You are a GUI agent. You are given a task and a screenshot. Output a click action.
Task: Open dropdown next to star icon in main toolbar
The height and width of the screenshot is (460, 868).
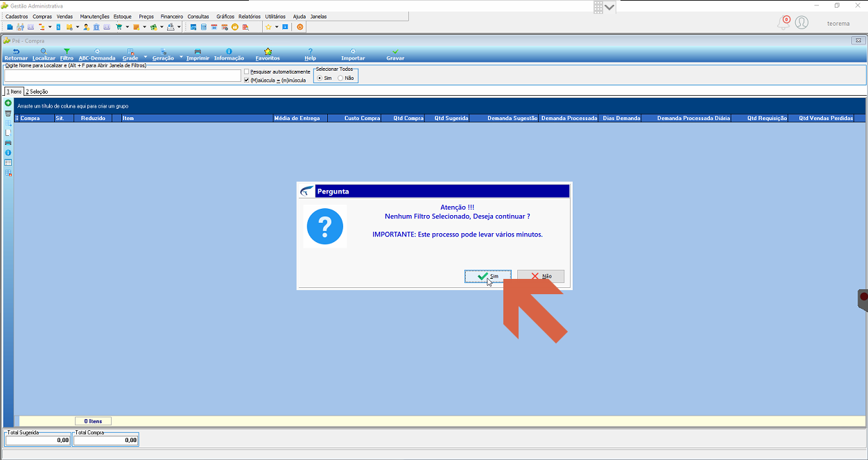[x=277, y=27]
